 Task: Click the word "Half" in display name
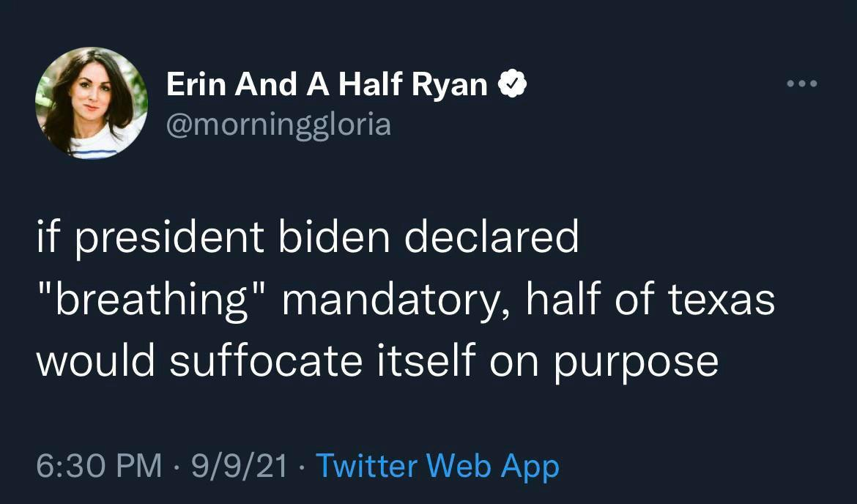point(370,84)
